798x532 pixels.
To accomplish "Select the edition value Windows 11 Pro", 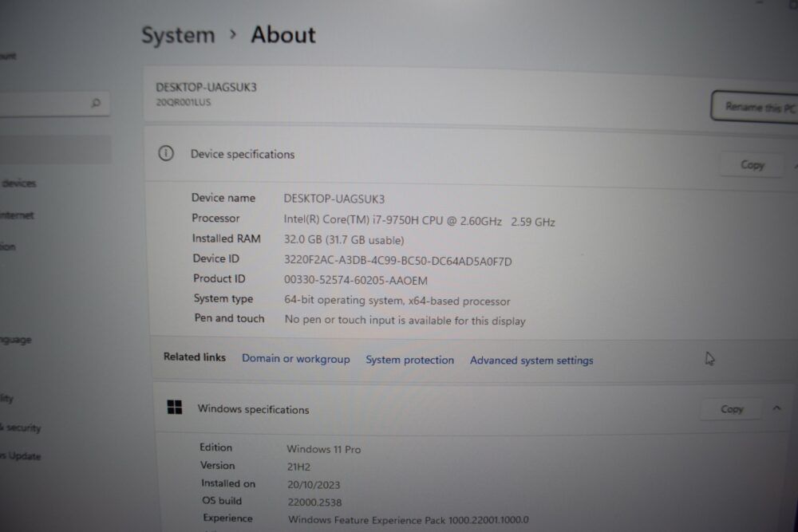I will click(324, 449).
